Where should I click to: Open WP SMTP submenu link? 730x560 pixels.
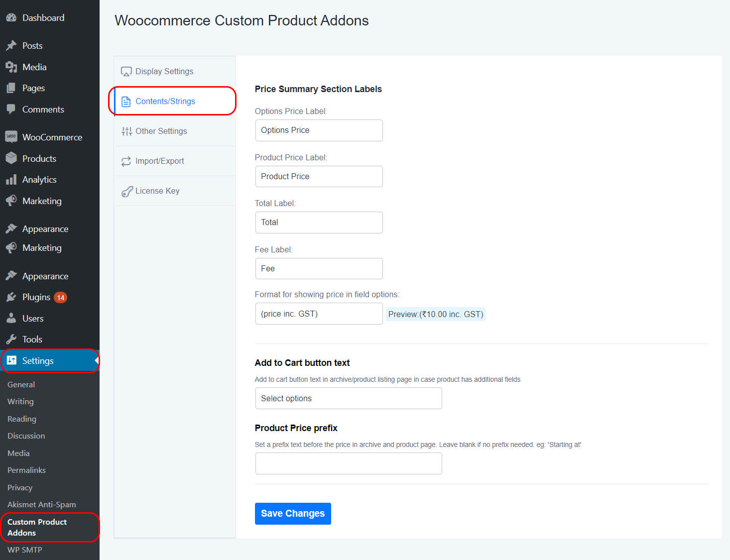[25, 550]
